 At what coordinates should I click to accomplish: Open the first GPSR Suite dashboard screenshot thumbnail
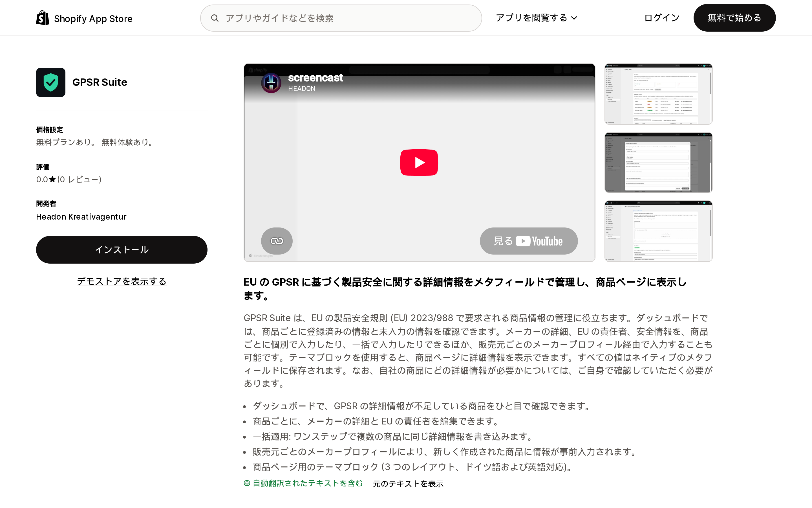click(x=658, y=94)
